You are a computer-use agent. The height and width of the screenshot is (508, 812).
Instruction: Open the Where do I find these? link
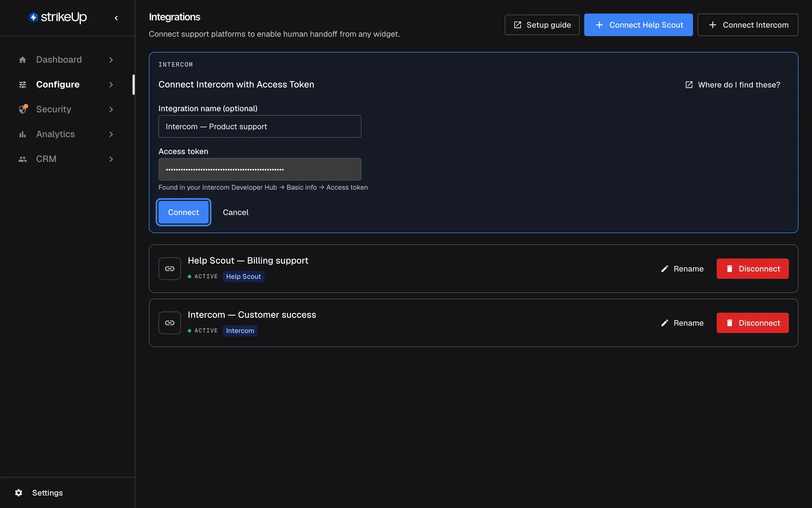tap(733, 84)
